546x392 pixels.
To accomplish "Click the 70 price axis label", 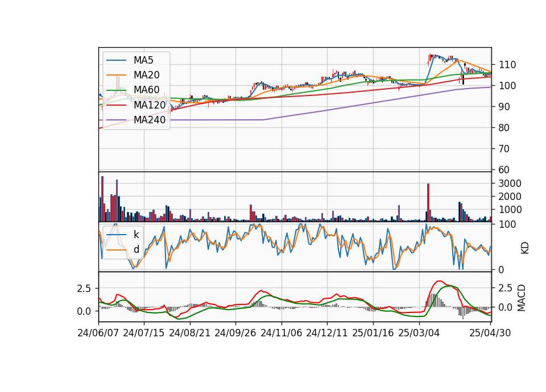I will 504,149.
